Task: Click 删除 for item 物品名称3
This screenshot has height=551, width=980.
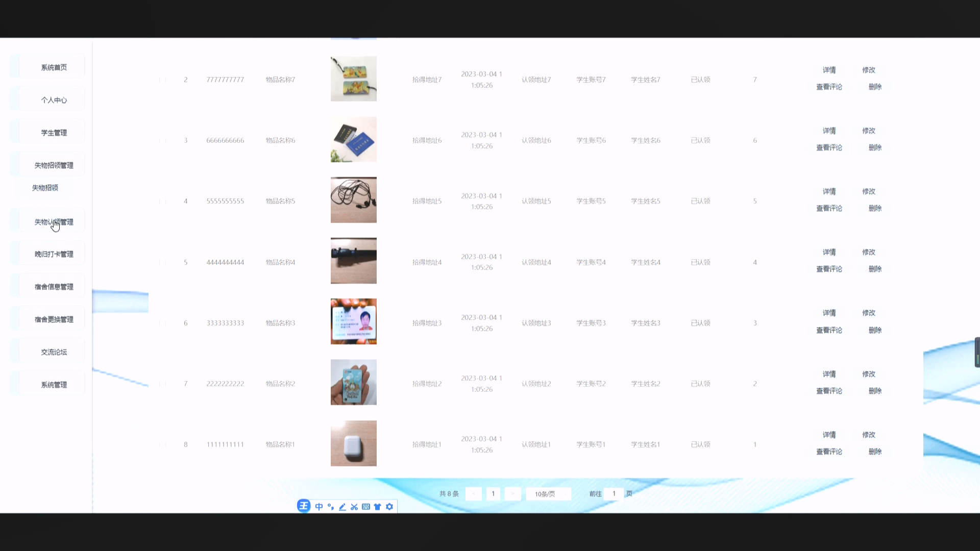Action: click(x=875, y=330)
